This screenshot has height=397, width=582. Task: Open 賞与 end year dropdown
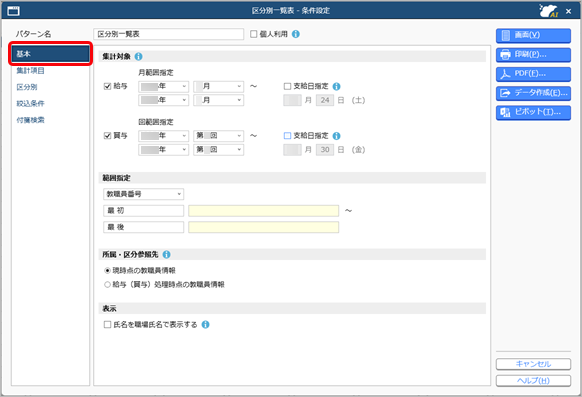[163, 150]
